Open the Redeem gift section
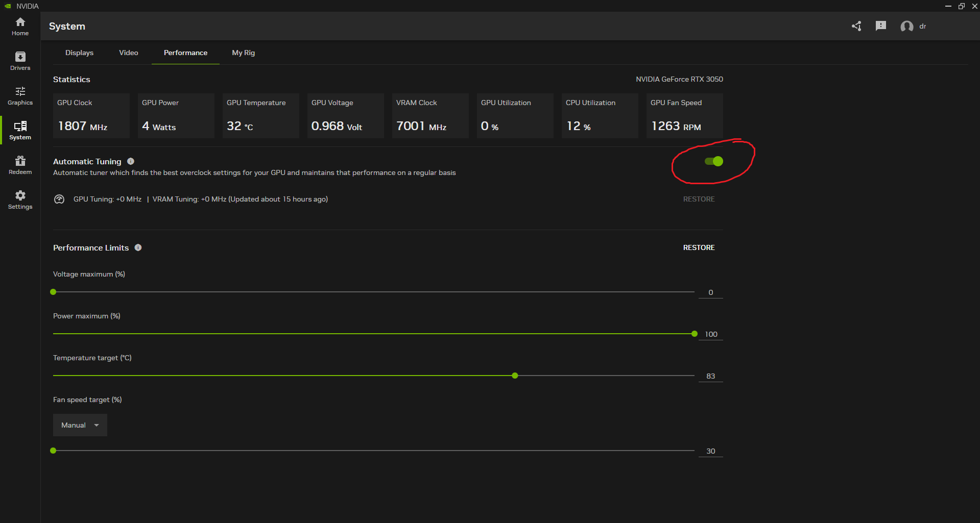This screenshot has height=523, width=980. pos(20,165)
